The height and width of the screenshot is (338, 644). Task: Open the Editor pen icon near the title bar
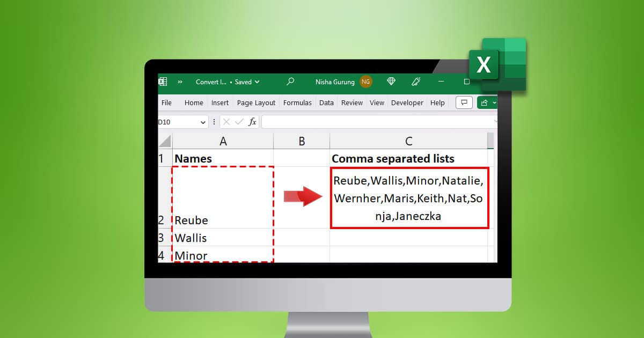click(415, 82)
